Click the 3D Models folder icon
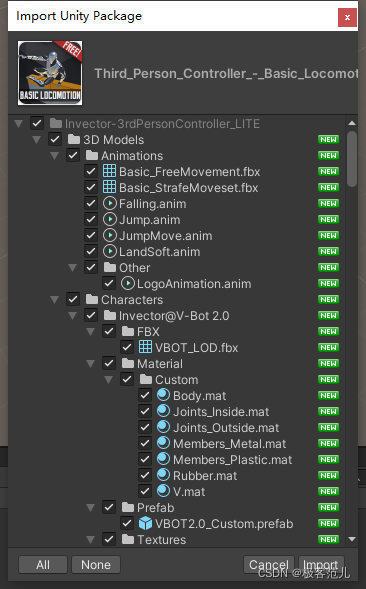The width and height of the screenshot is (366, 589). [74, 139]
